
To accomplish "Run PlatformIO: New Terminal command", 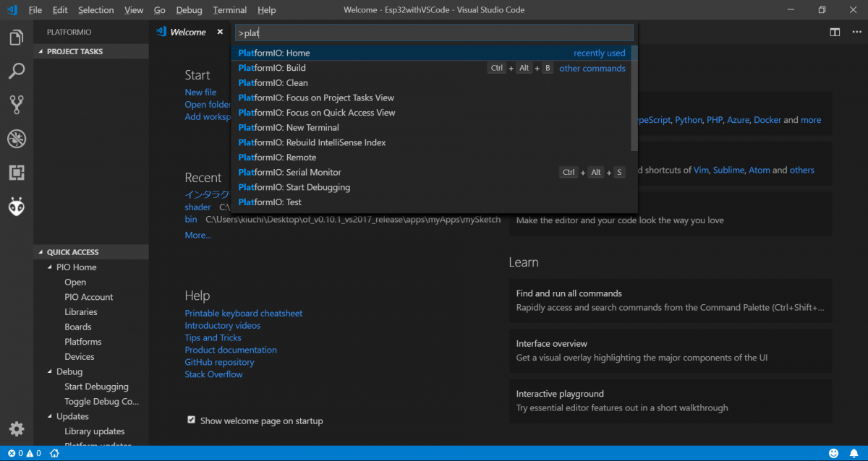I will (431, 128).
